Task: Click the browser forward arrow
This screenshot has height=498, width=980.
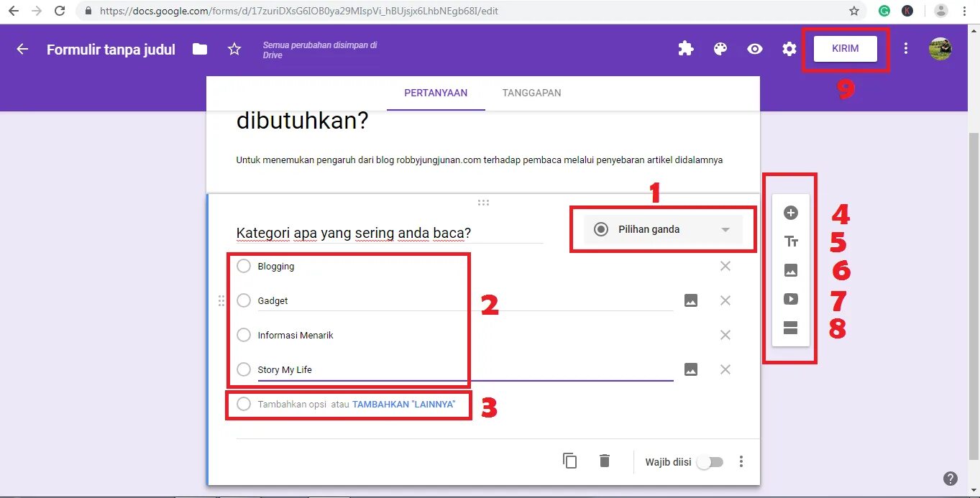Action: pyautogui.click(x=37, y=11)
